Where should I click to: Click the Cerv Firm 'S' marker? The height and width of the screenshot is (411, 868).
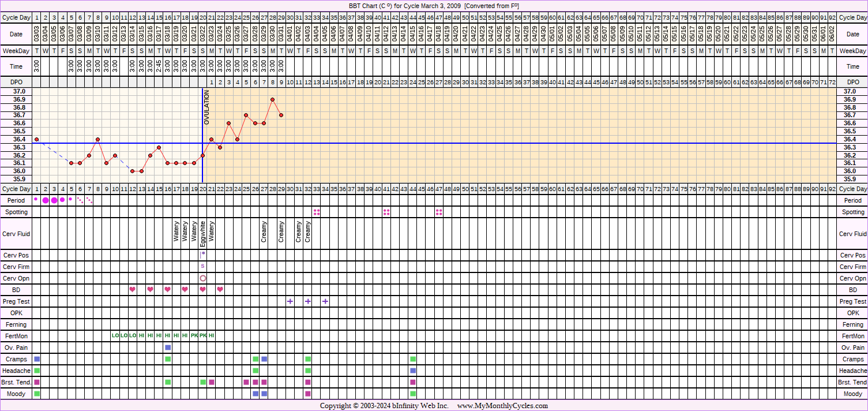click(202, 266)
